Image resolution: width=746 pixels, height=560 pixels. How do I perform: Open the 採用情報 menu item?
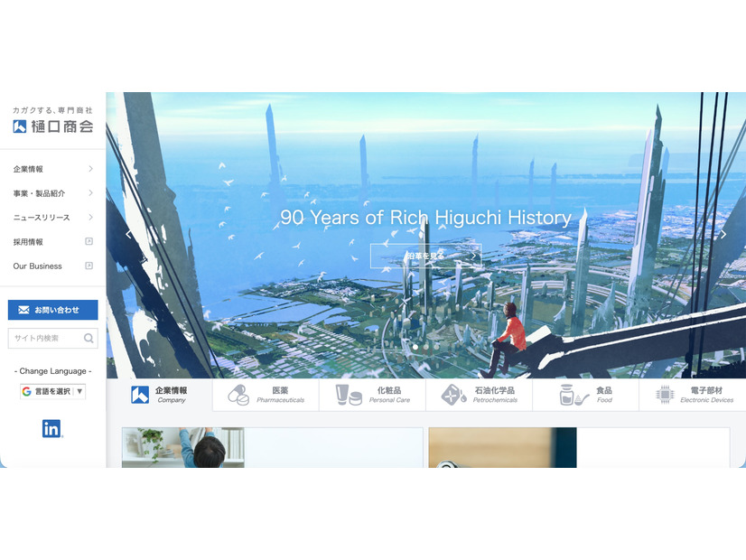tap(52, 242)
